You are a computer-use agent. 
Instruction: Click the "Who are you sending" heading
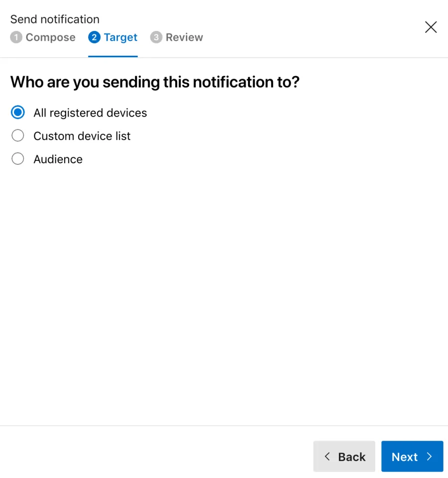(x=155, y=82)
